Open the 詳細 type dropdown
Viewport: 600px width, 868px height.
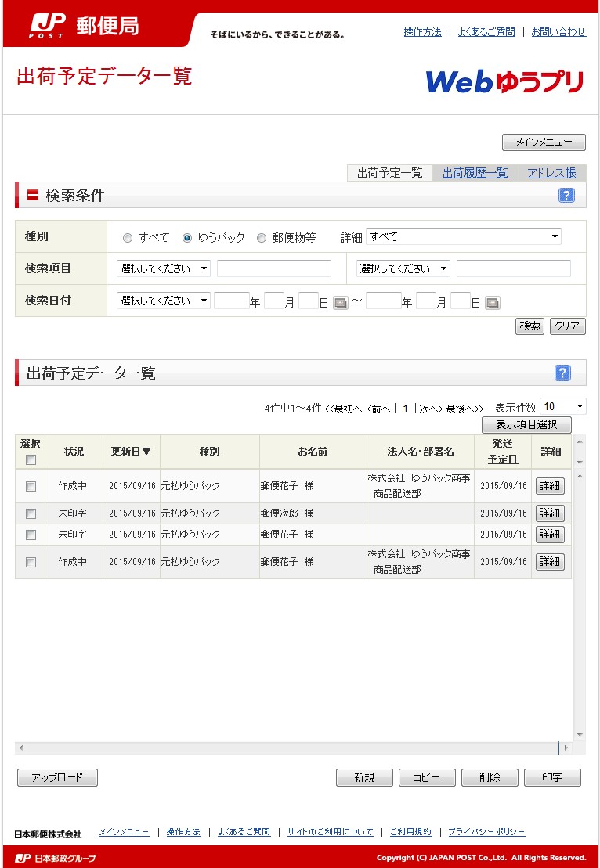click(x=463, y=237)
